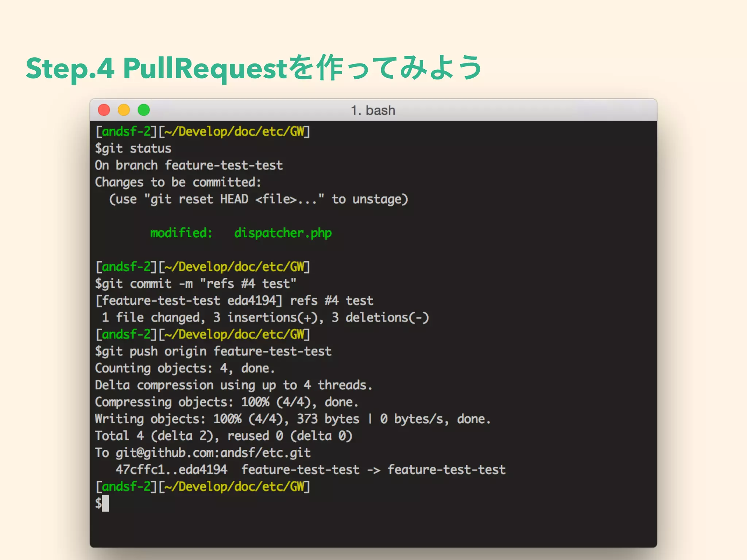
Task: Click 'Total 4 (delta 2), reused 0' line
Action: tap(224, 436)
